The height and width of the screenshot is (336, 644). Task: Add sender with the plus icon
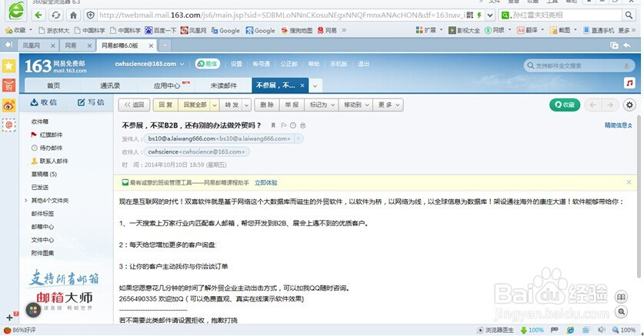(299, 138)
